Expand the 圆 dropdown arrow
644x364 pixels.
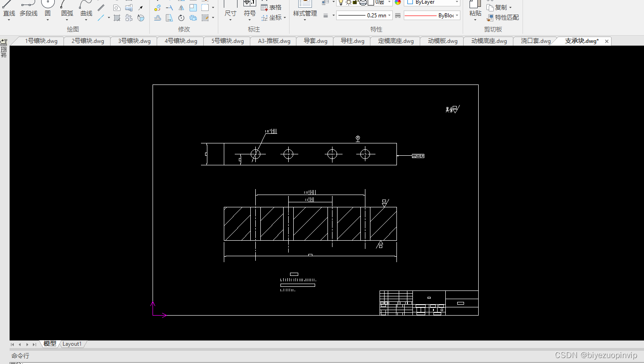(x=48, y=20)
